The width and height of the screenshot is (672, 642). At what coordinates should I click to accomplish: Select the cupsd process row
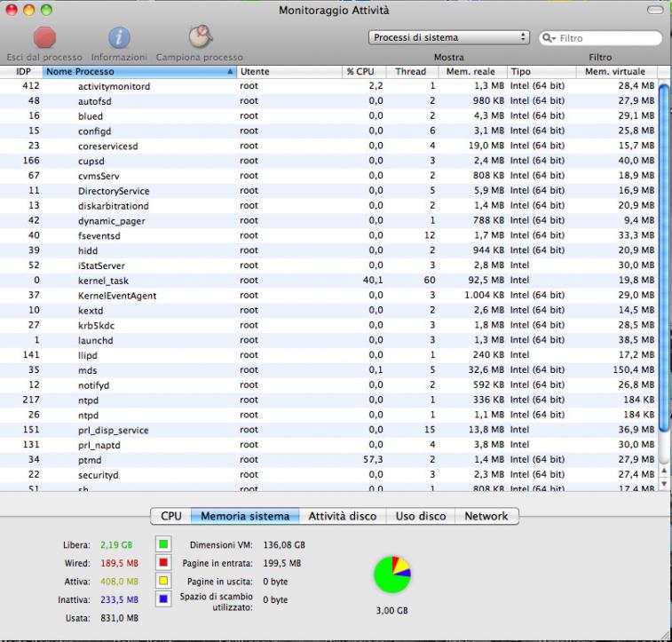[328, 161]
